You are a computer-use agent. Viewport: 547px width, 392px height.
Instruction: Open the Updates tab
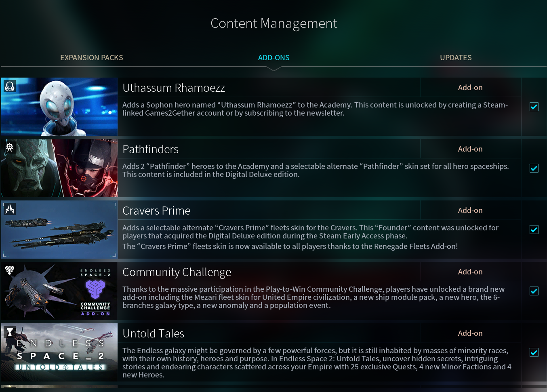point(456,58)
